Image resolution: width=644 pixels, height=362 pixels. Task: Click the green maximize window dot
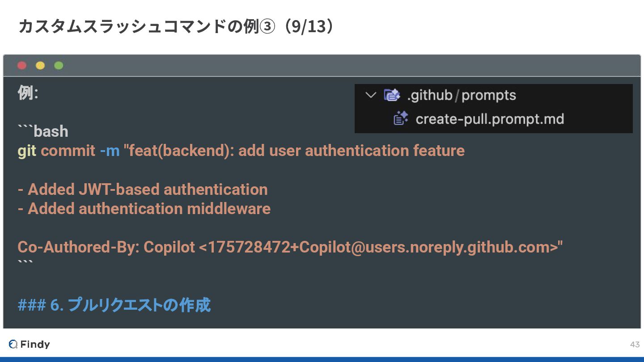[x=59, y=66]
